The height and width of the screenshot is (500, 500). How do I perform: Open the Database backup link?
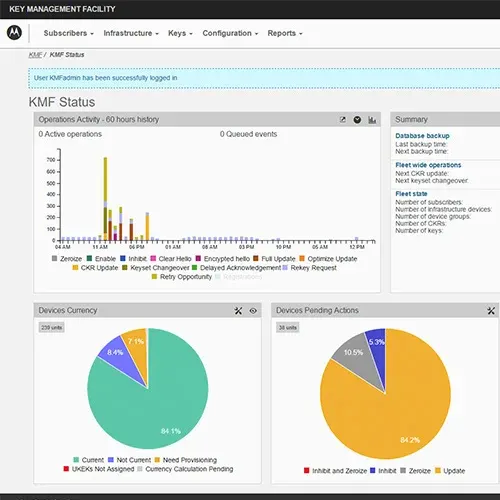pyautogui.click(x=422, y=136)
